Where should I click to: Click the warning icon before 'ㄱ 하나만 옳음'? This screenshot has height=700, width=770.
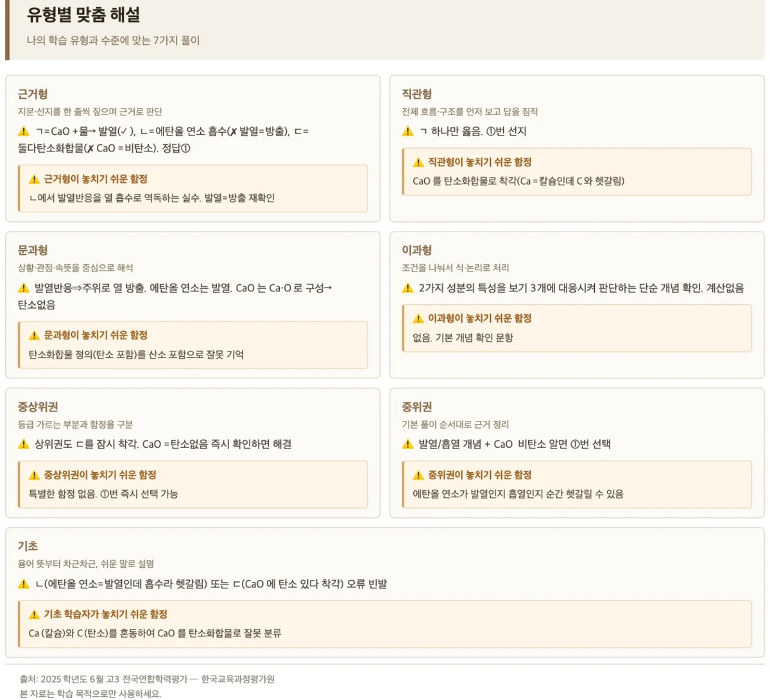[x=407, y=132]
